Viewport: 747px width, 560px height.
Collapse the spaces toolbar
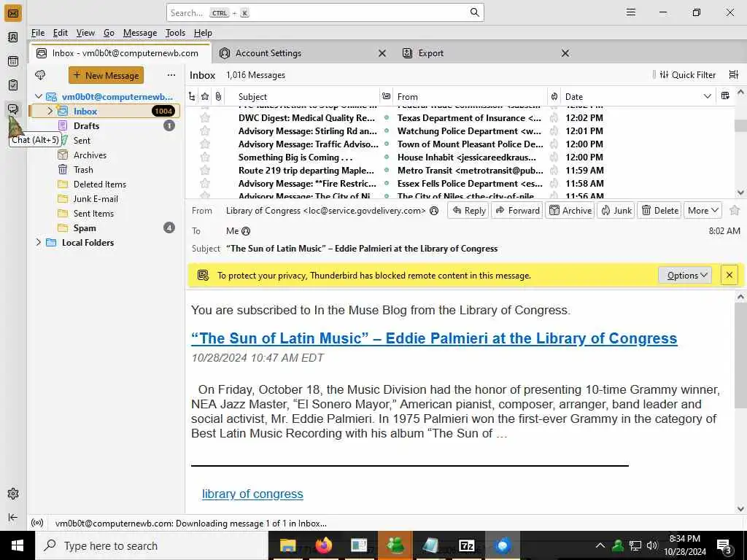(13, 517)
